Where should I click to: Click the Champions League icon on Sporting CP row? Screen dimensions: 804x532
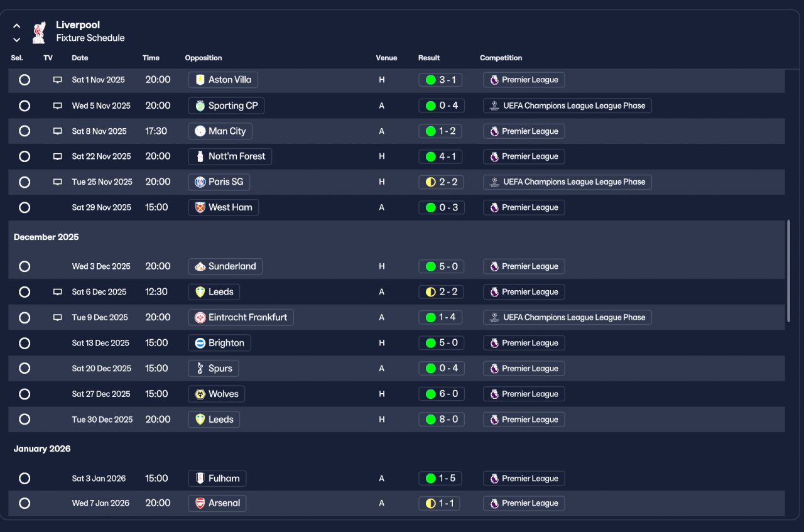coord(495,106)
